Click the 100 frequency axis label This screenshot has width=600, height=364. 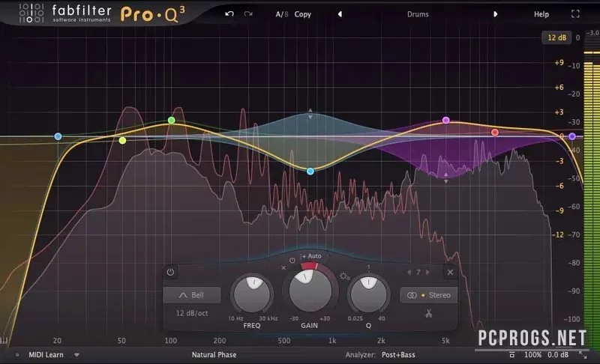[x=171, y=340]
